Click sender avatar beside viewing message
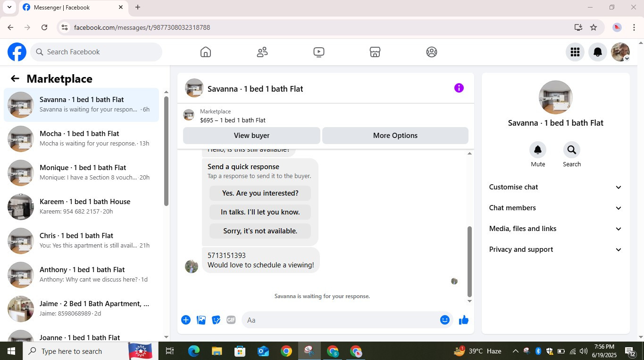Viewport: 644px width, 360px height. [x=192, y=266]
